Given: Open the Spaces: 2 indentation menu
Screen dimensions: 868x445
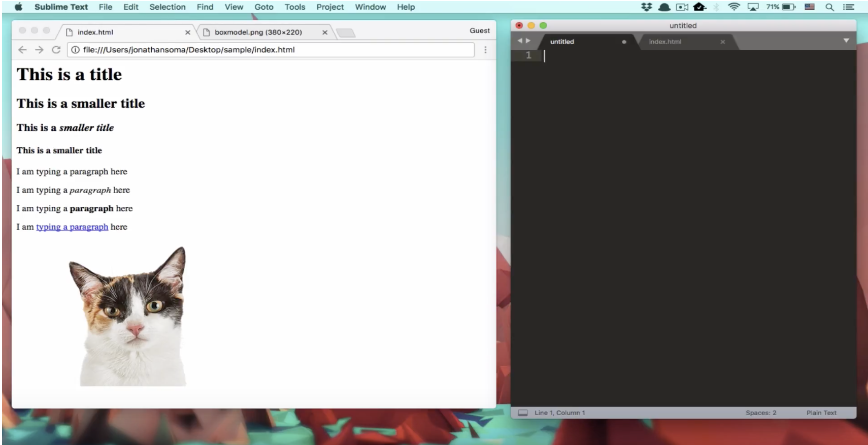Looking at the screenshot, I should click(760, 412).
